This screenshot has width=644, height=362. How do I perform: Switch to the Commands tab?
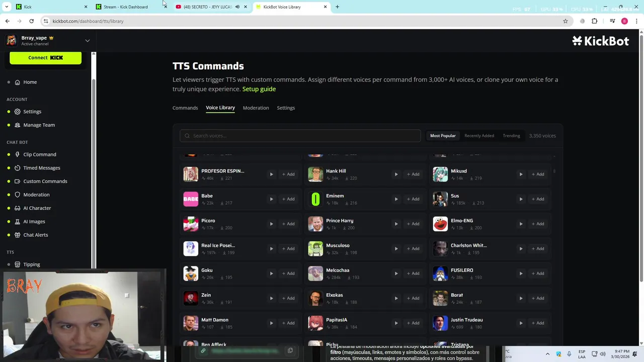click(x=185, y=108)
